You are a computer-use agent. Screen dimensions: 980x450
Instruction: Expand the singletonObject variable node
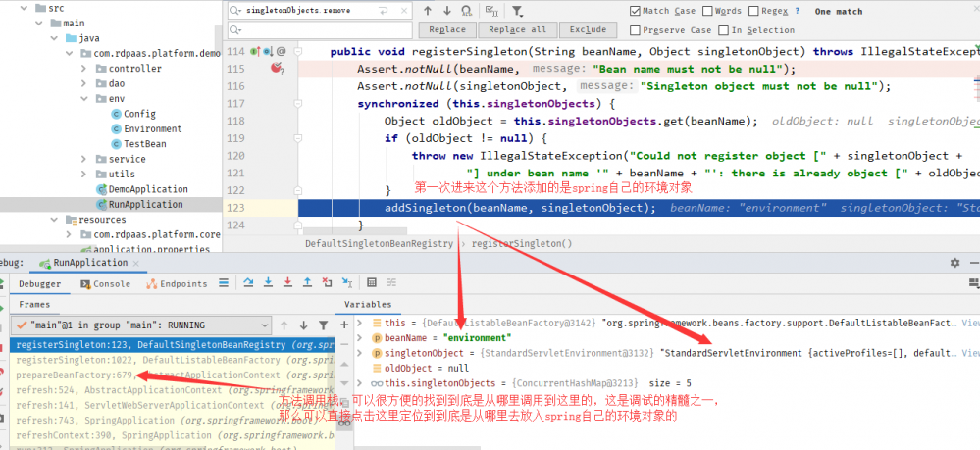359,353
